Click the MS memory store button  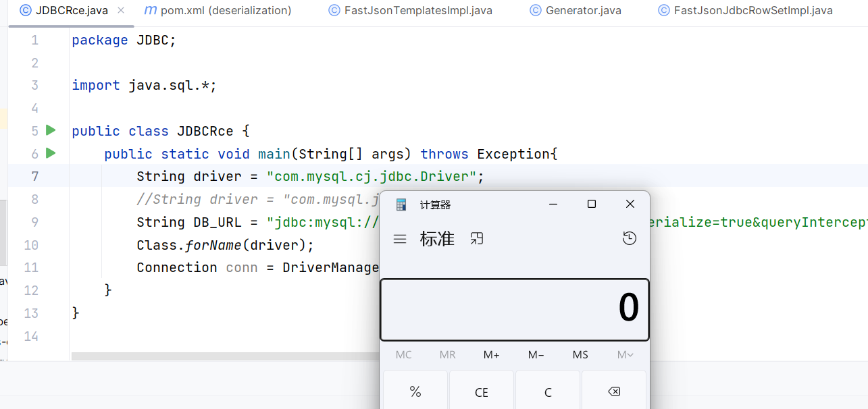coord(580,355)
